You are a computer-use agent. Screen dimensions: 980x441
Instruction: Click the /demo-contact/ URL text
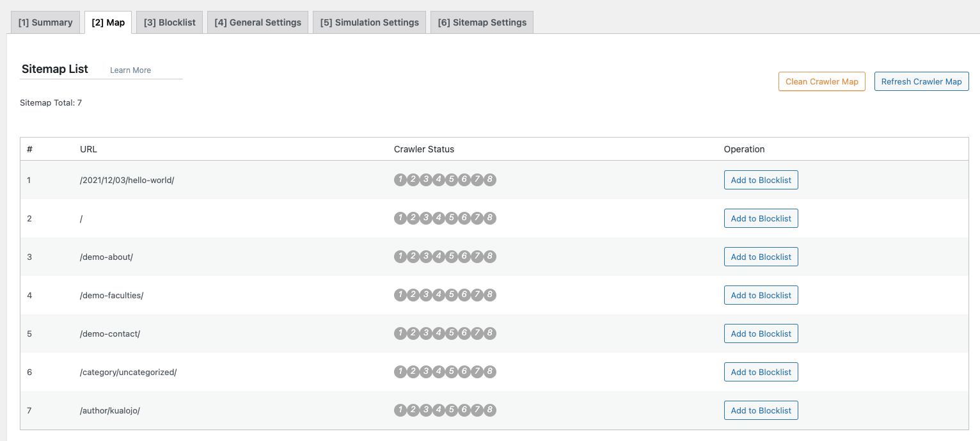coord(110,334)
